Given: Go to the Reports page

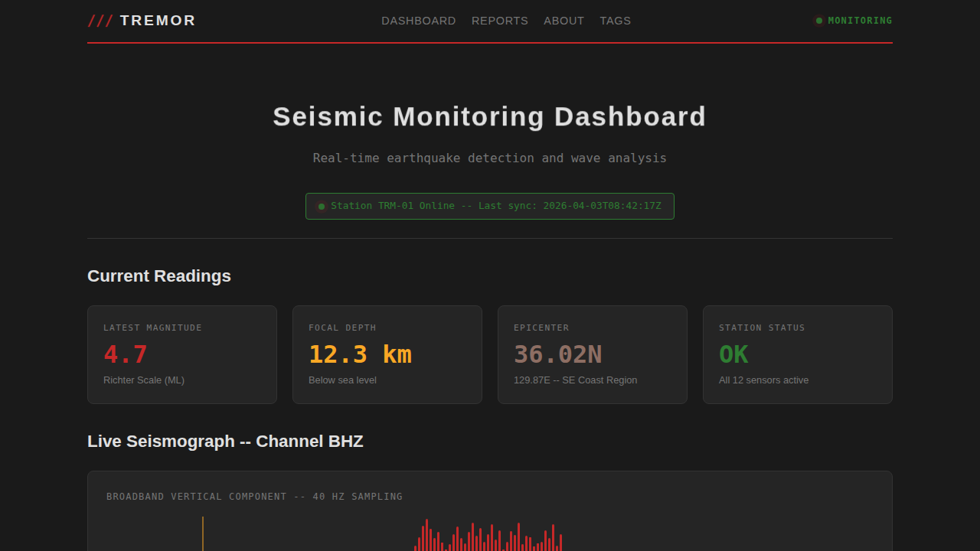Looking at the screenshot, I should [x=499, y=21].
